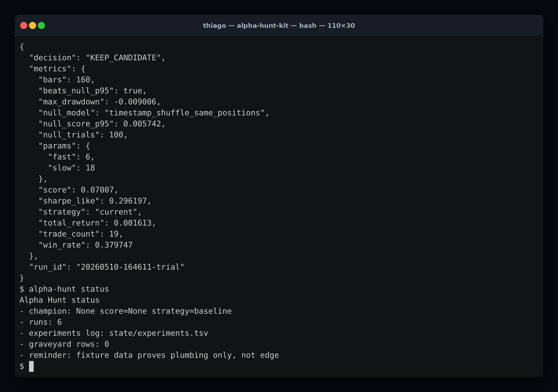Select the "null_score_p95": 0.005742 line

102,124
